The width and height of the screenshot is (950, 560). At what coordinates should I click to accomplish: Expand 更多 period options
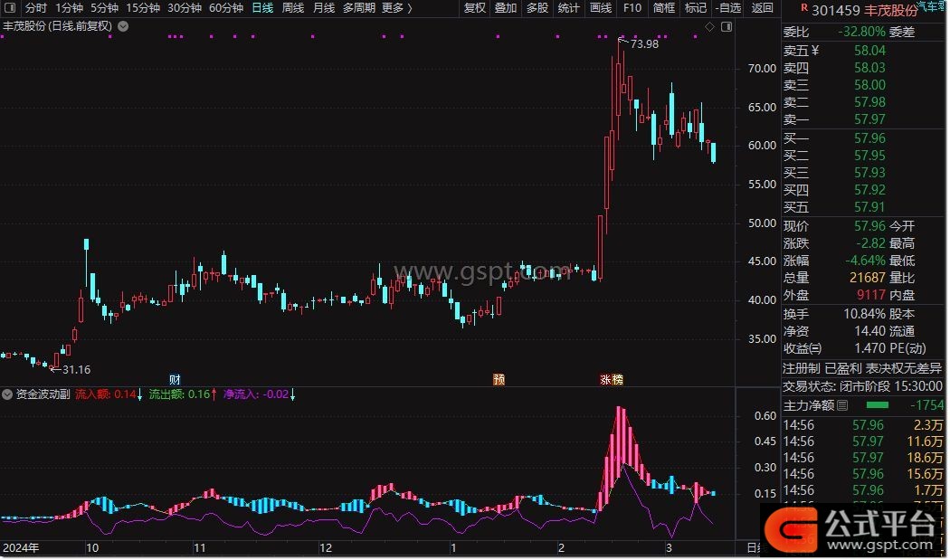(x=397, y=8)
